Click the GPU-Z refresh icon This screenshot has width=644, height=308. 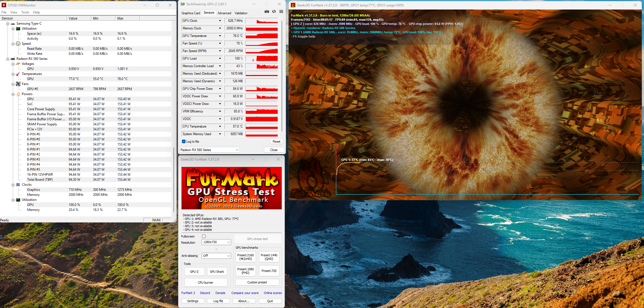point(274,11)
